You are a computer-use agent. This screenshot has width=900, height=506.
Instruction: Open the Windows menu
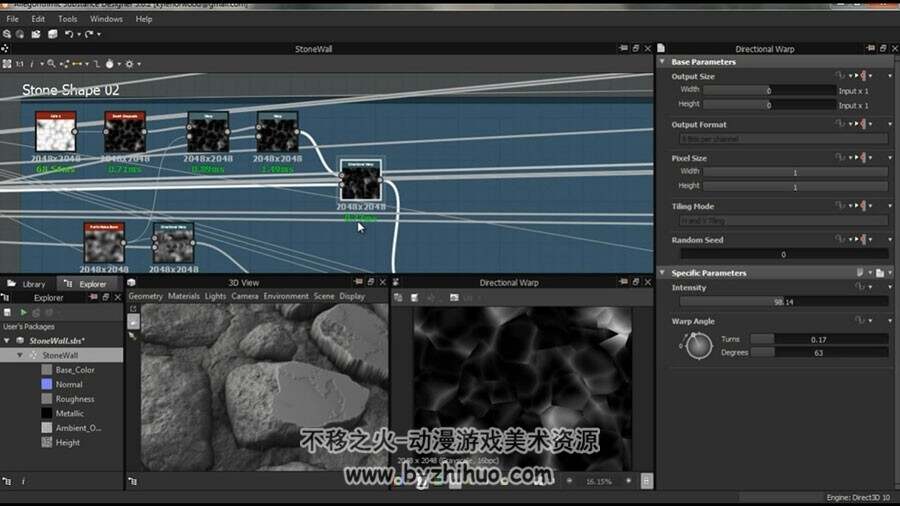coord(106,19)
